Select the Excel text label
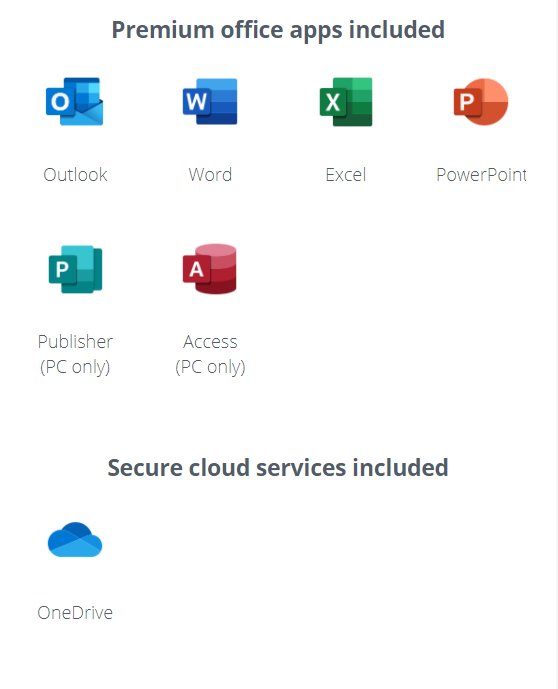 tap(346, 175)
